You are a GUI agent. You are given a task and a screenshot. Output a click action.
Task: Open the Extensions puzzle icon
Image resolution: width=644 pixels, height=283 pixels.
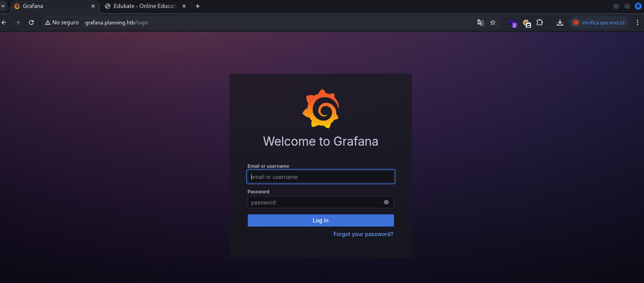[x=539, y=23]
